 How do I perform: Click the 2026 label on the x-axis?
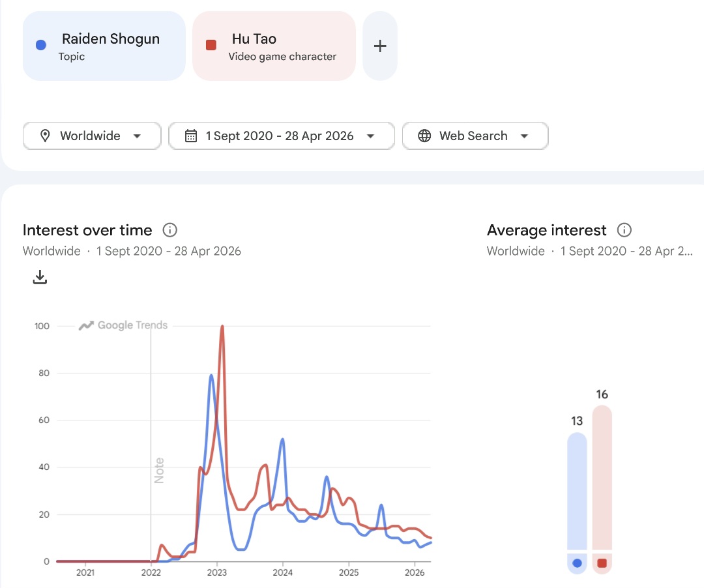click(x=415, y=572)
